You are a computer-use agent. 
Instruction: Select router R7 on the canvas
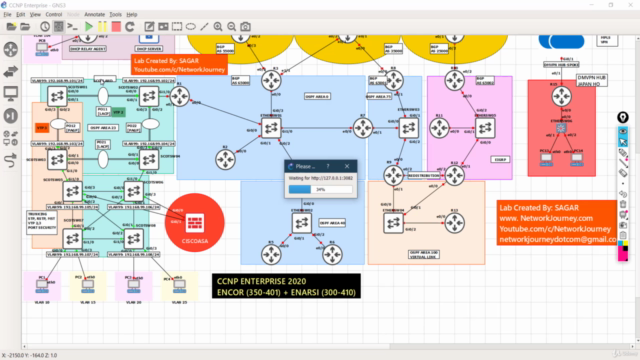363,128
